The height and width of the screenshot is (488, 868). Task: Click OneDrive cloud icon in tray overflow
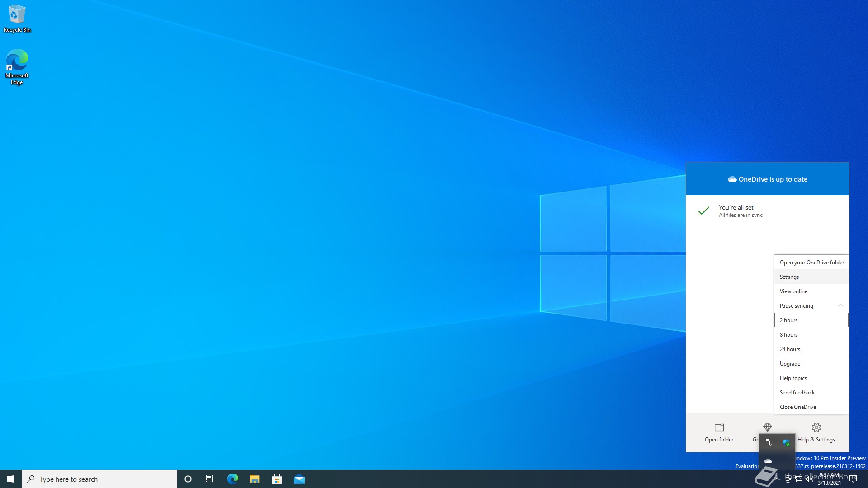(x=768, y=461)
